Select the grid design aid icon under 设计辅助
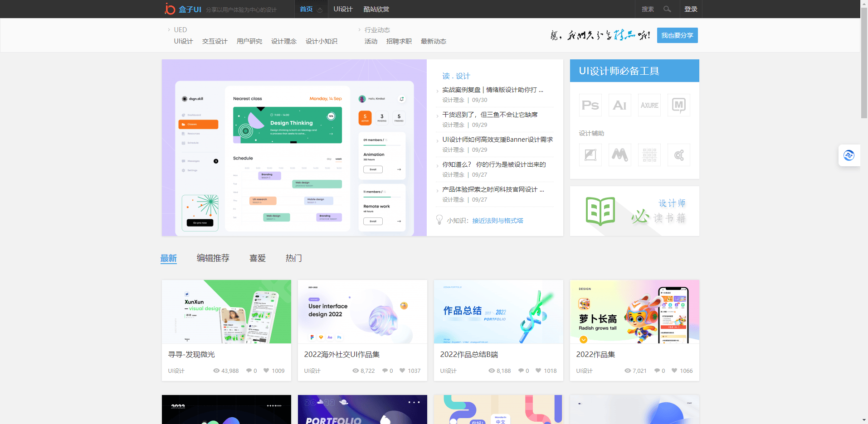 649,154
